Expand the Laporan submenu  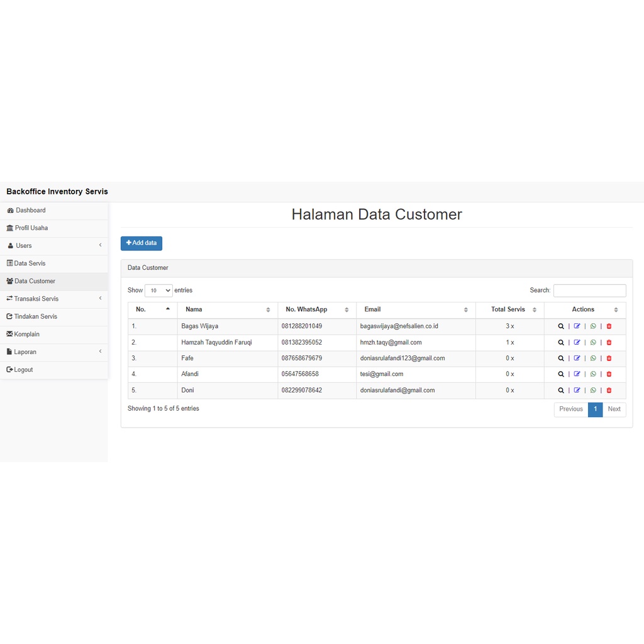tap(54, 352)
